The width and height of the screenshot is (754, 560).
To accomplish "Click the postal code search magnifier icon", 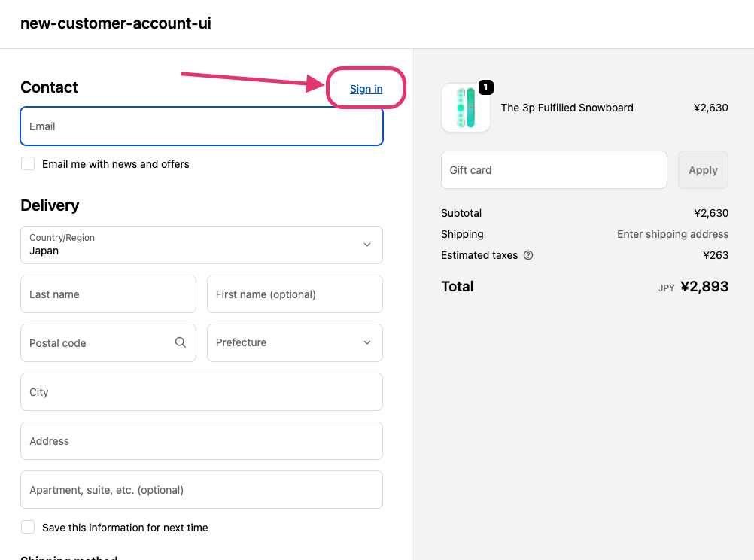I will [x=181, y=342].
